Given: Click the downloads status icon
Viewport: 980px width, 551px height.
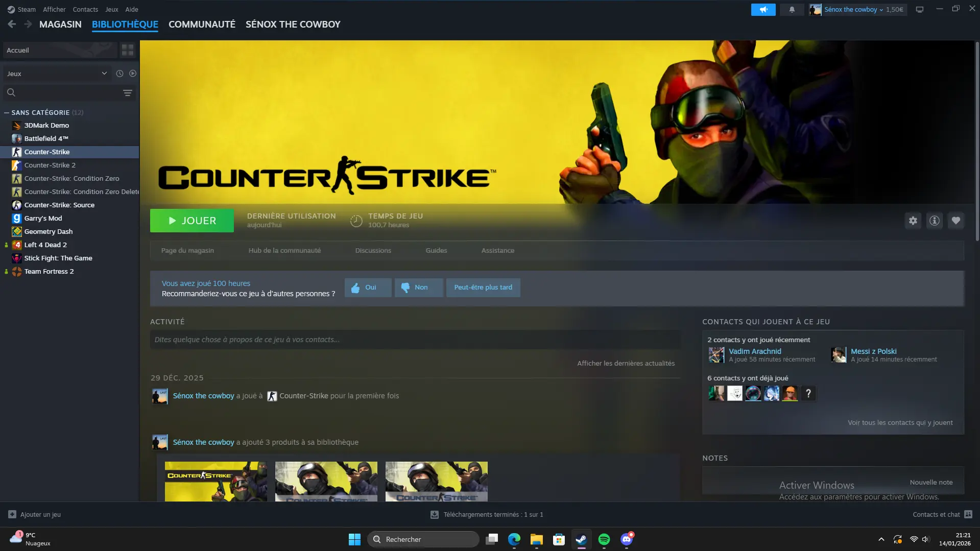Looking at the screenshot, I should point(435,515).
